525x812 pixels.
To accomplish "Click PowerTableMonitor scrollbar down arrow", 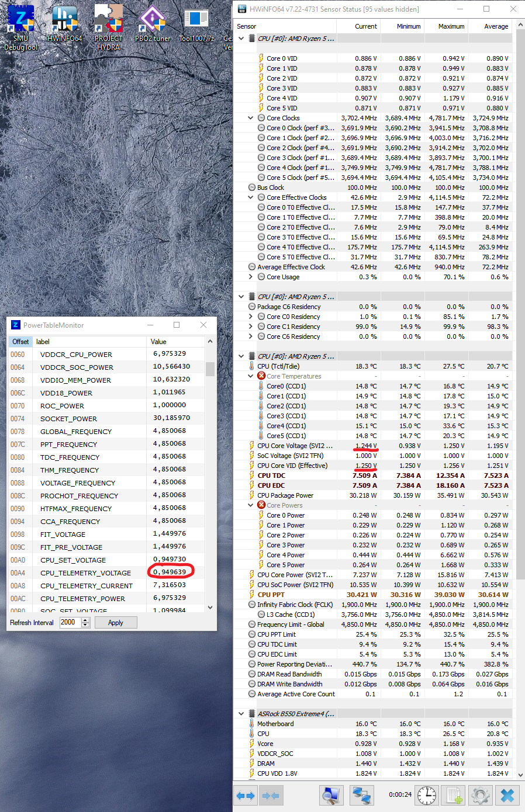I will point(210,607).
